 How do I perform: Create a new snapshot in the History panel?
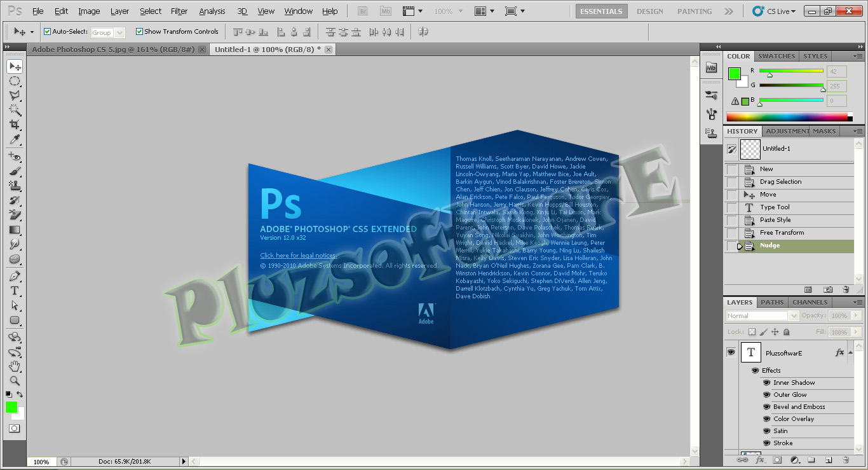click(828, 289)
